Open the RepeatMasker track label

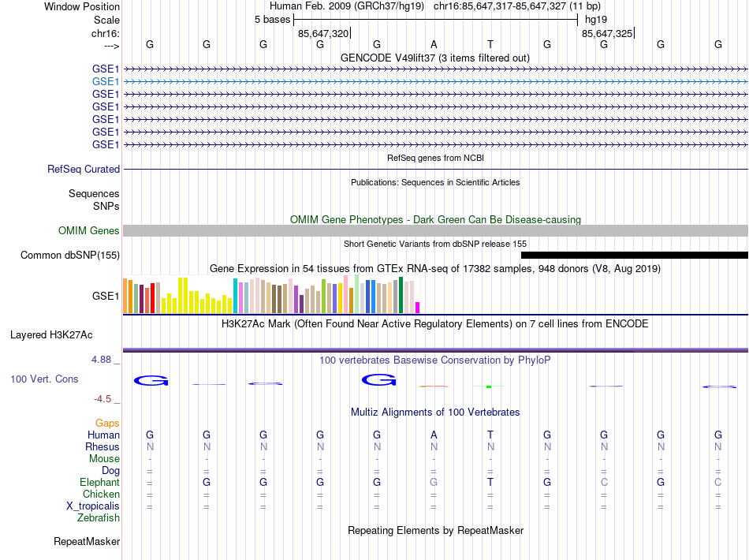pyautogui.click(x=87, y=541)
